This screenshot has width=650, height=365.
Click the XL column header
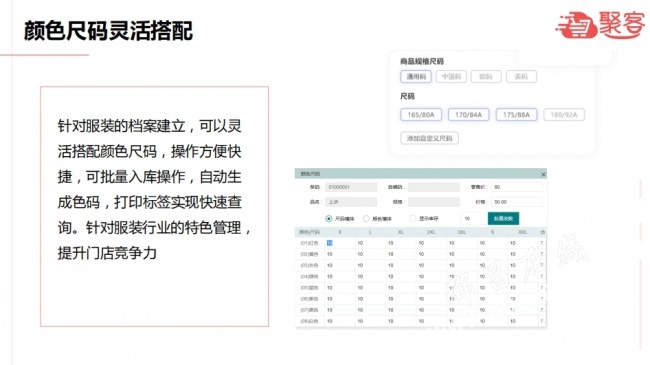pyautogui.click(x=401, y=232)
